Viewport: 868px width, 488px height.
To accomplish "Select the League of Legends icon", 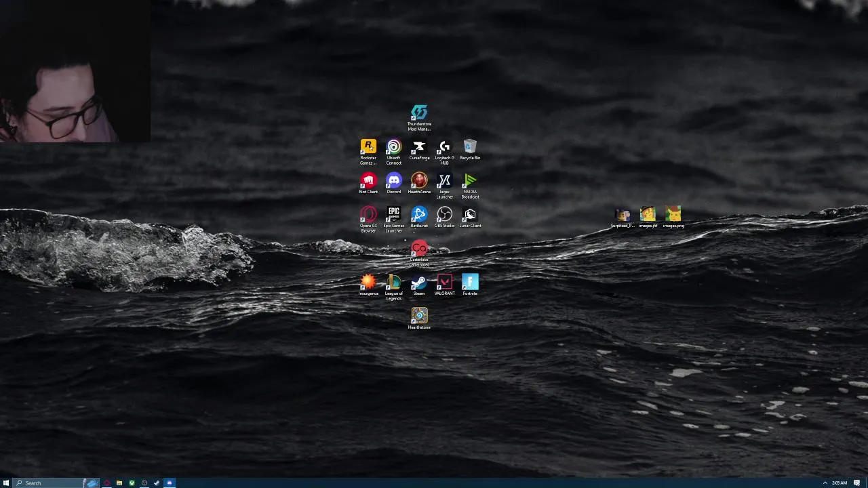I will coord(394,287).
